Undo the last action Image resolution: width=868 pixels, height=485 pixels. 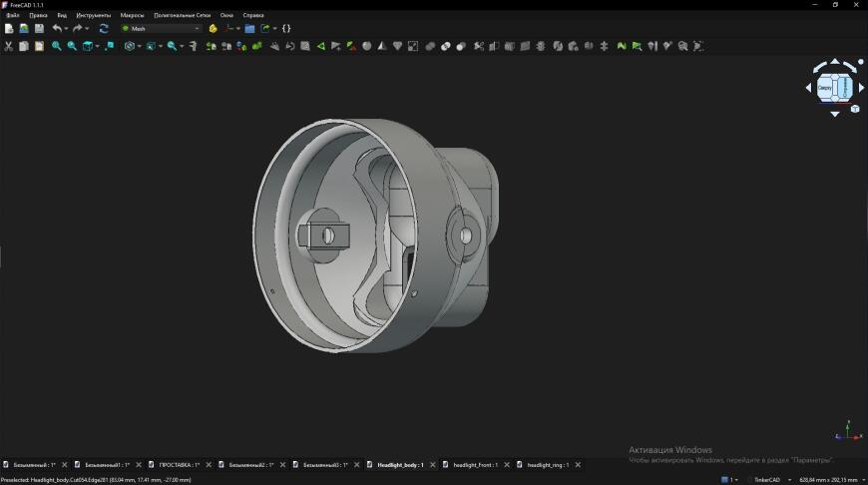57,28
